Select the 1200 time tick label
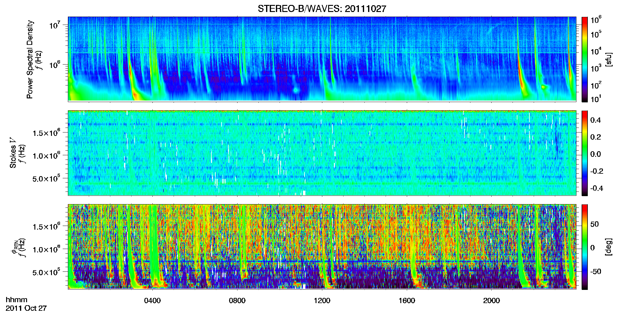Viewport: 644px width, 332px height. click(322, 301)
